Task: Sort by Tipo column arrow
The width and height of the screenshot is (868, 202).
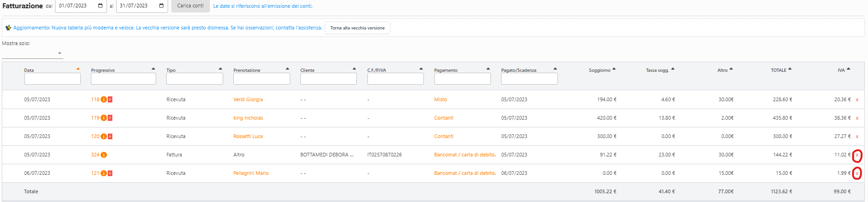Action: pos(220,69)
